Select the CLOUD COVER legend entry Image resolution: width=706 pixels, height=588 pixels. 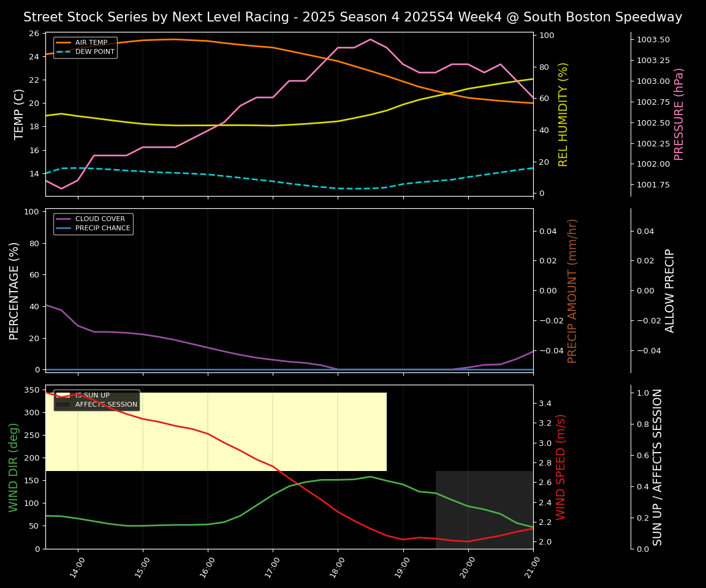pos(100,219)
